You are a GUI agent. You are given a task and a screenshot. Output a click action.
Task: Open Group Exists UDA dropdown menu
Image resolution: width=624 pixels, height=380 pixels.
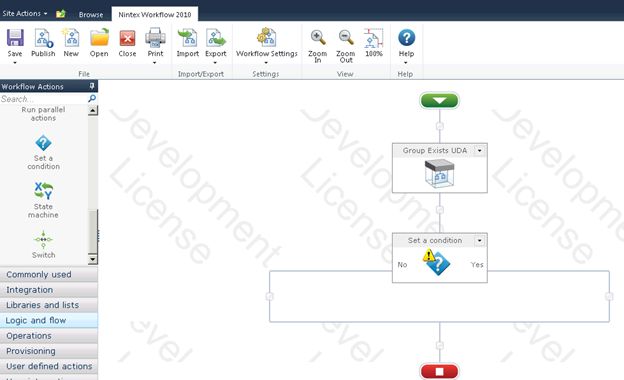point(480,150)
